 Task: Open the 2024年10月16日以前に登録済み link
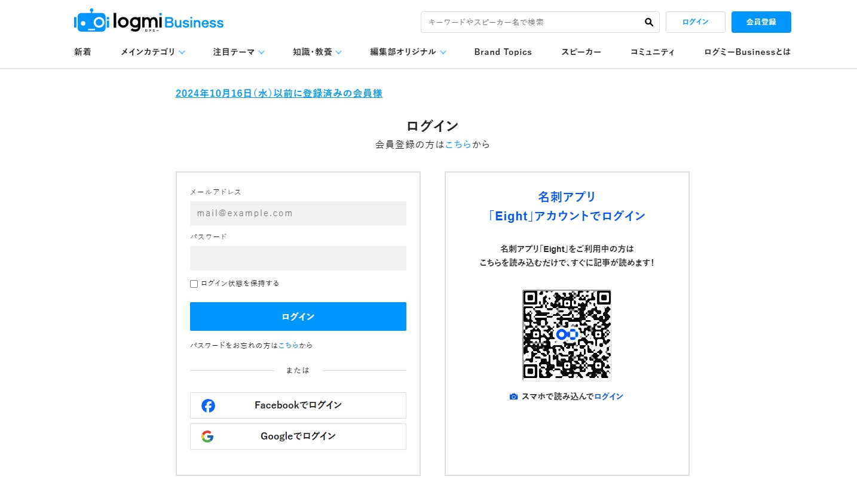(x=279, y=93)
